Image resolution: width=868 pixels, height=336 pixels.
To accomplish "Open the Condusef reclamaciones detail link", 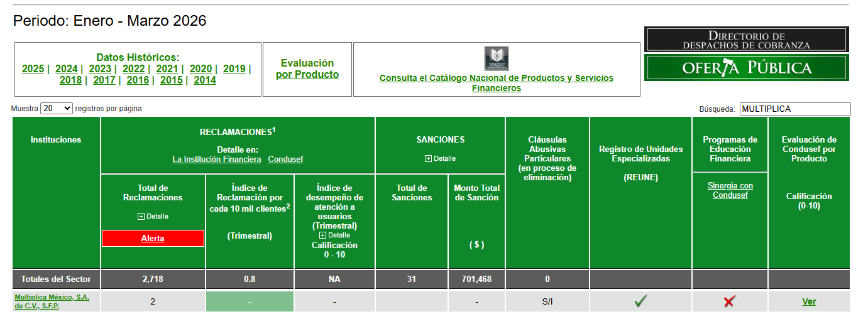I will (x=285, y=160).
